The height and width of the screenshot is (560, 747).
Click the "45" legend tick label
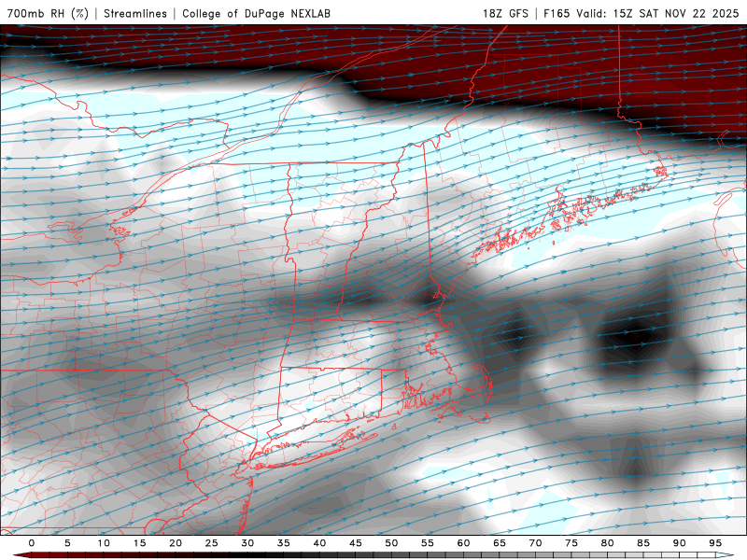tap(356, 543)
